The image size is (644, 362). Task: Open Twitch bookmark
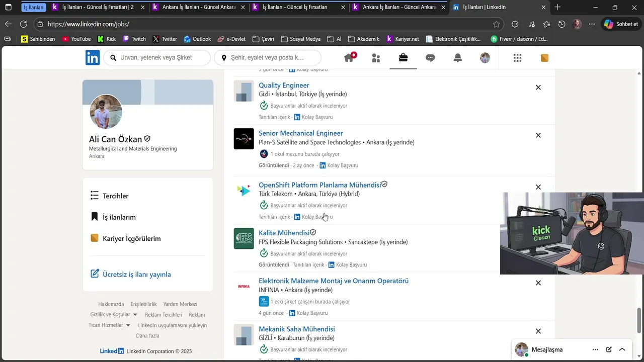[x=134, y=39]
